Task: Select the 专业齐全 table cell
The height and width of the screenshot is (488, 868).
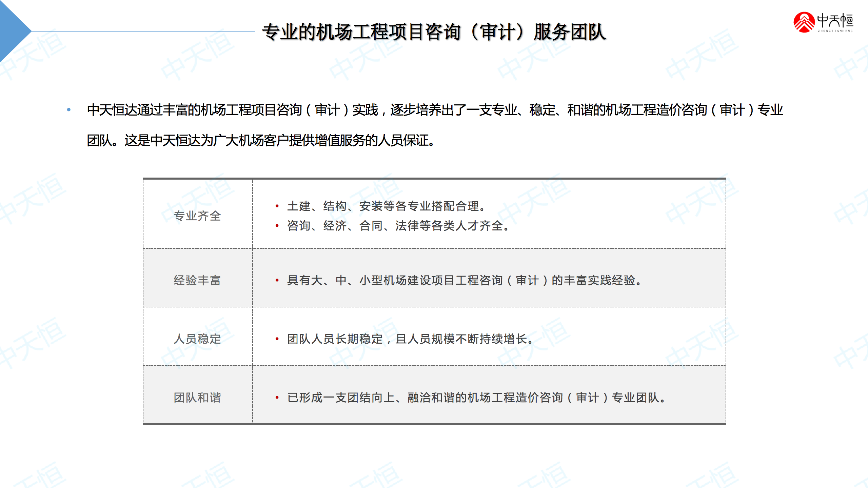Action: 197,216
